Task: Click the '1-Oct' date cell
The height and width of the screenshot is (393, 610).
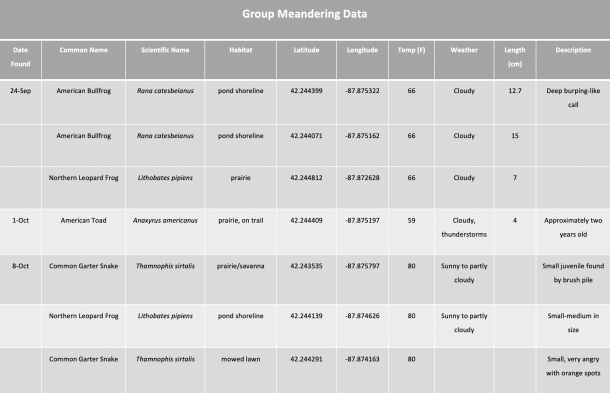Action: pos(20,220)
